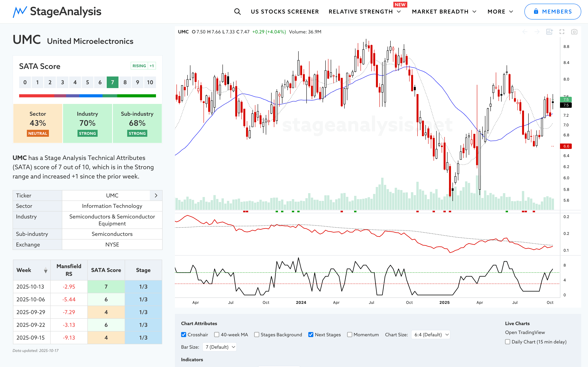Select score 8 on the SATA scale
Viewport: 588px width, 367px height.
pos(125,82)
